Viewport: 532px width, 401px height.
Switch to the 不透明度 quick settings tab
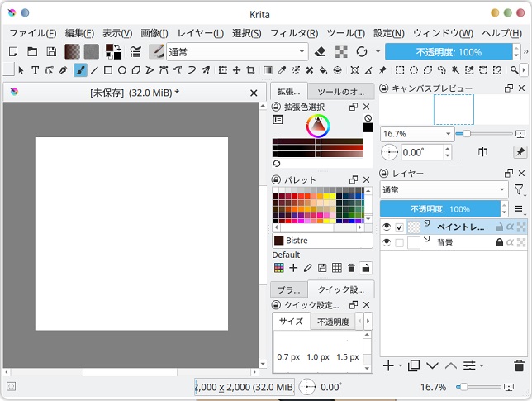click(x=332, y=322)
